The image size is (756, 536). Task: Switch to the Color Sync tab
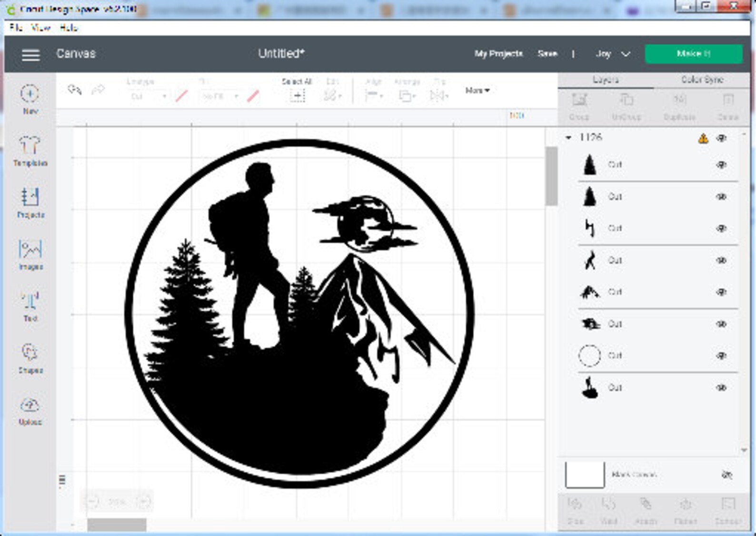point(702,80)
